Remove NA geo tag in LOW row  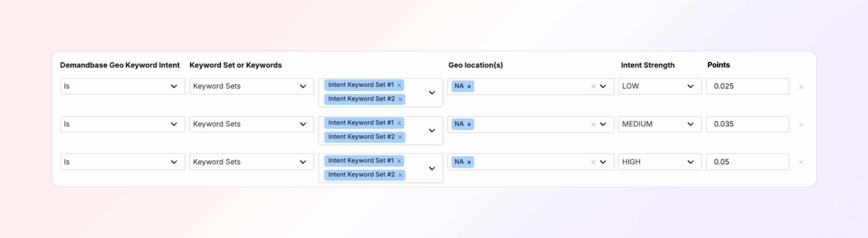pos(469,87)
